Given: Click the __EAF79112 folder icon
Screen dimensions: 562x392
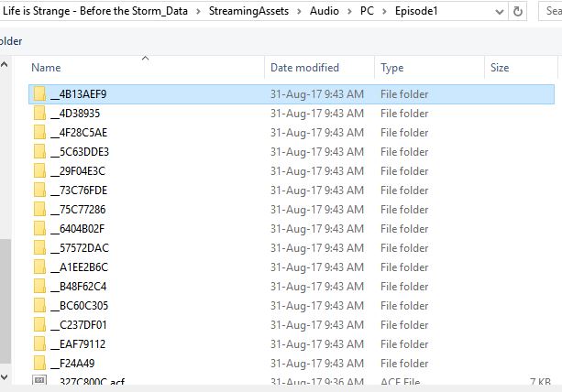Looking at the screenshot, I should point(39,344).
